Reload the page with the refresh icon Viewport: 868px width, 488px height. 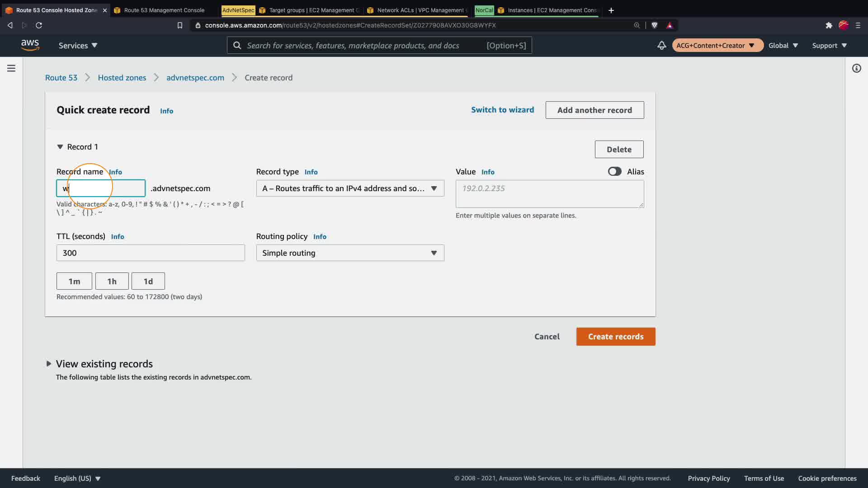pos(39,25)
